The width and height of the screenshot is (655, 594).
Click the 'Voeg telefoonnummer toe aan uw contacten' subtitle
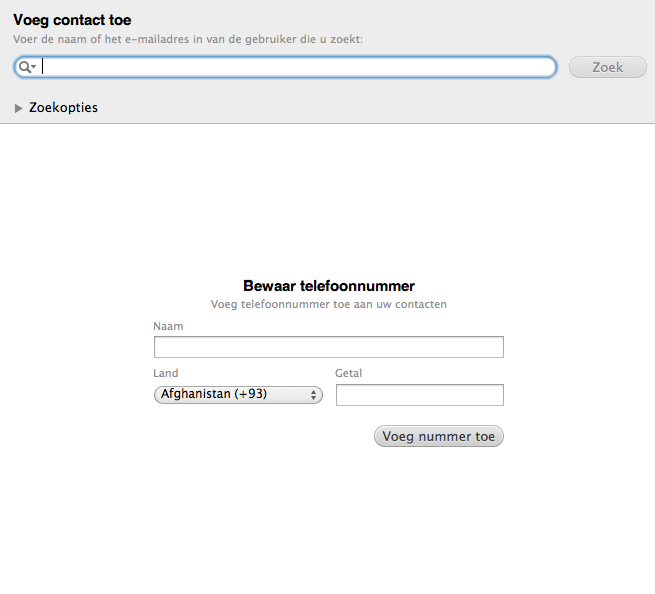point(328,304)
